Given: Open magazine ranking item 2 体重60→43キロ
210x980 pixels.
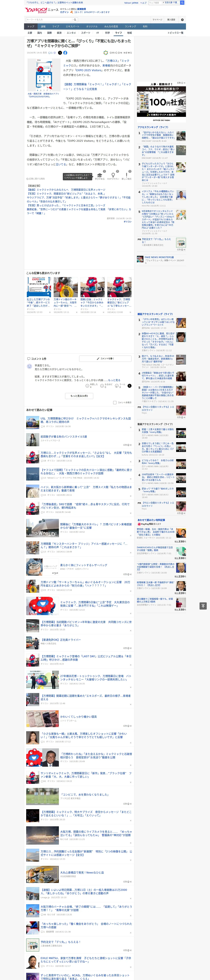Looking at the screenshot, I should [161, 342].
